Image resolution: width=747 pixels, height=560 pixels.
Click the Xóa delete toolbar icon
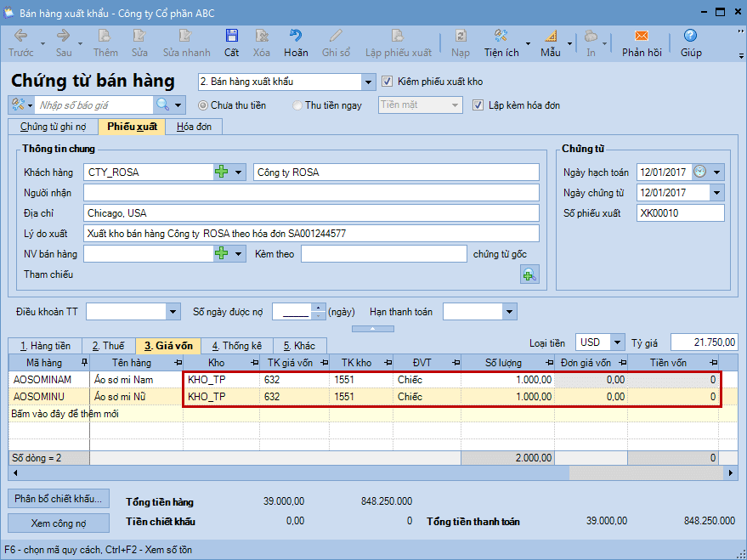pyautogui.click(x=261, y=36)
